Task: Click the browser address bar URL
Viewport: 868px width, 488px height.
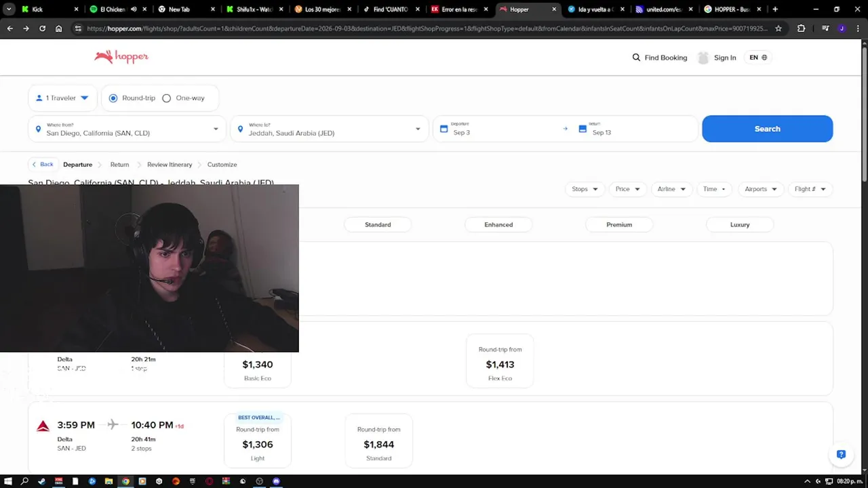Action: pyautogui.click(x=427, y=28)
